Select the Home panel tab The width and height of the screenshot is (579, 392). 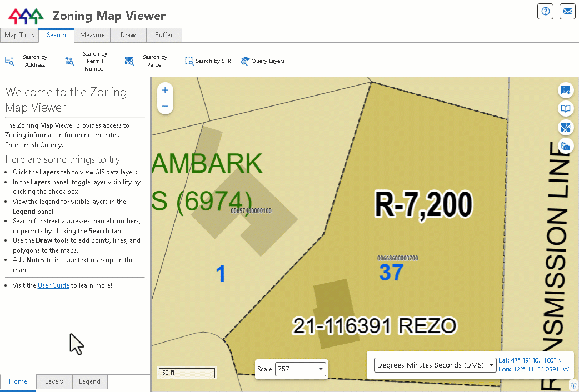[x=18, y=381]
